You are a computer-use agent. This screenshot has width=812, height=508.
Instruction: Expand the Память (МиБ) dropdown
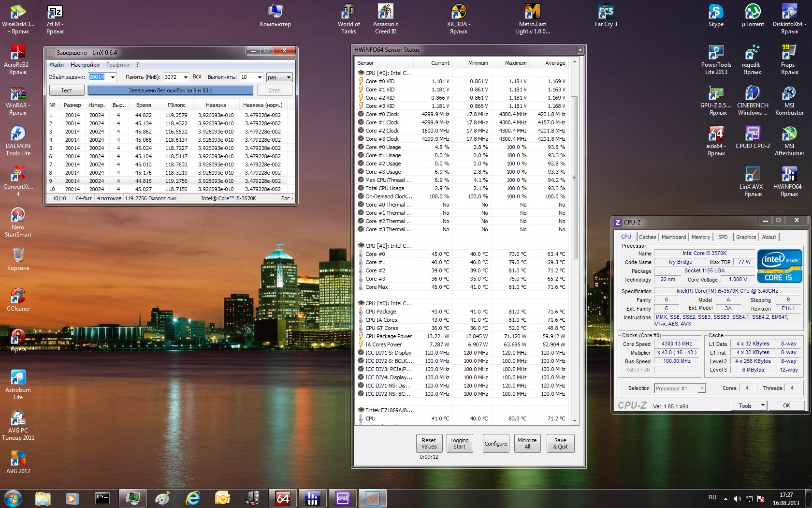pyautogui.click(x=186, y=77)
